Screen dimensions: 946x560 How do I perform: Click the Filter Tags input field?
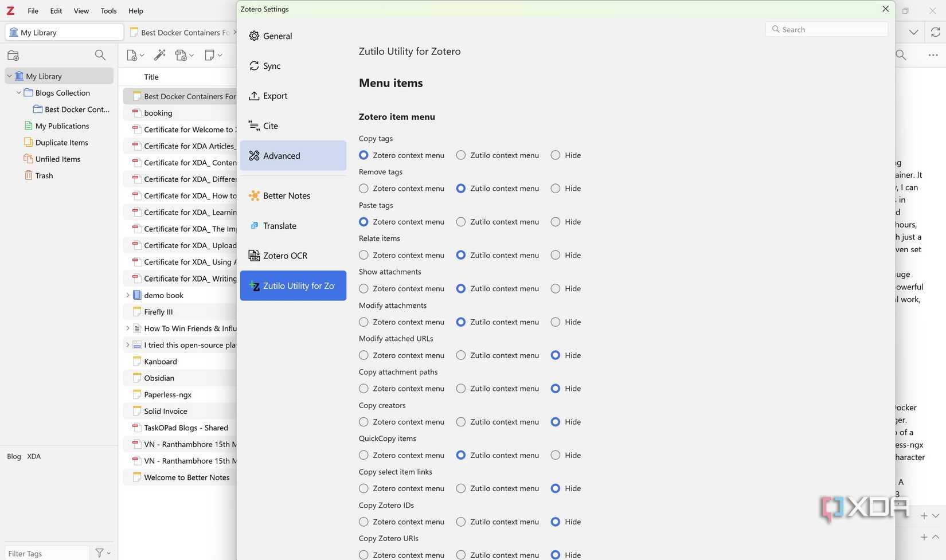click(x=47, y=553)
